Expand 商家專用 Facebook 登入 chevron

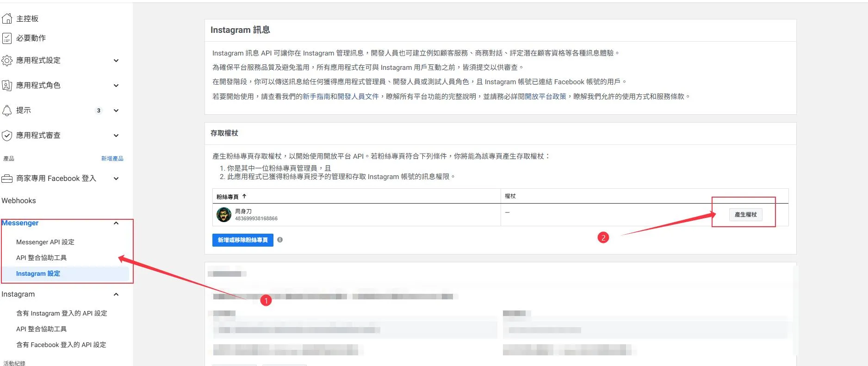tap(116, 179)
